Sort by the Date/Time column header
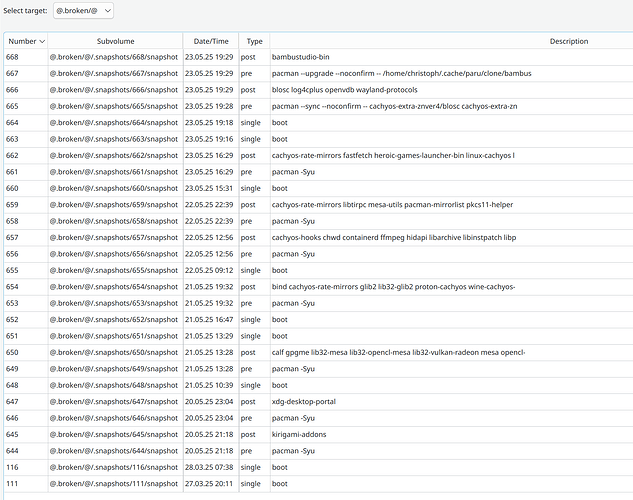The width and height of the screenshot is (633, 500). click(211, 41)
